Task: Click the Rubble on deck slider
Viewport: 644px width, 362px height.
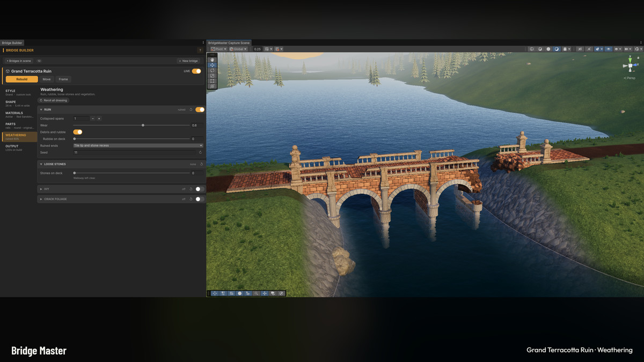Action: [x=131, y=139]
